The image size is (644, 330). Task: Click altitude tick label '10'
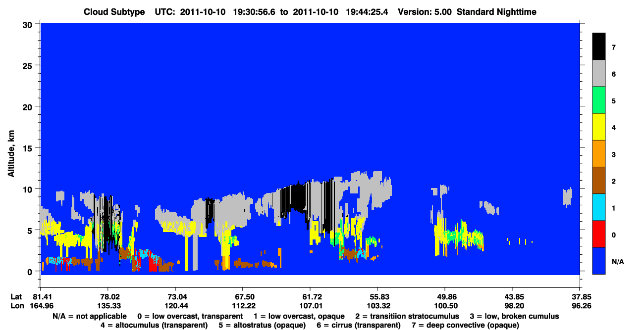(29, 189)
